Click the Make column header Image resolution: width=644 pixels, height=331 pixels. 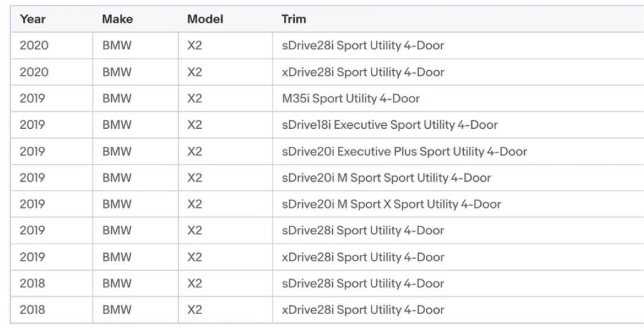(117, 19)
